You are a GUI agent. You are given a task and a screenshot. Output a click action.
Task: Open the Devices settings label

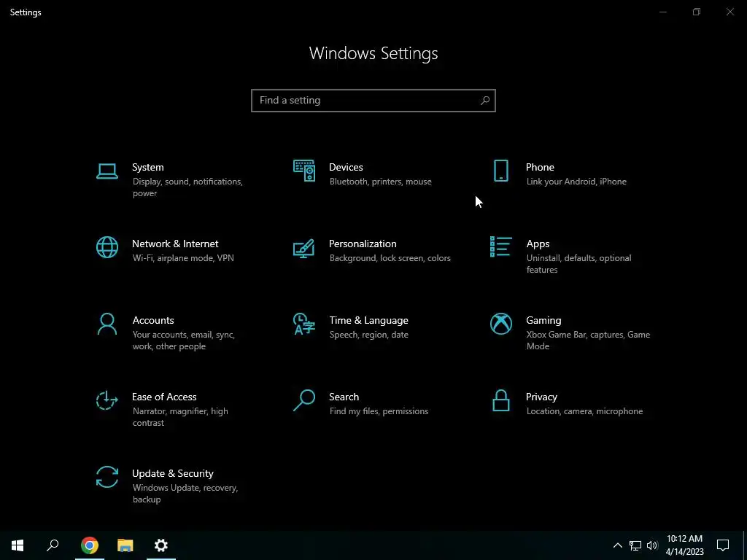pyautogui.click(x=346, y=167)
